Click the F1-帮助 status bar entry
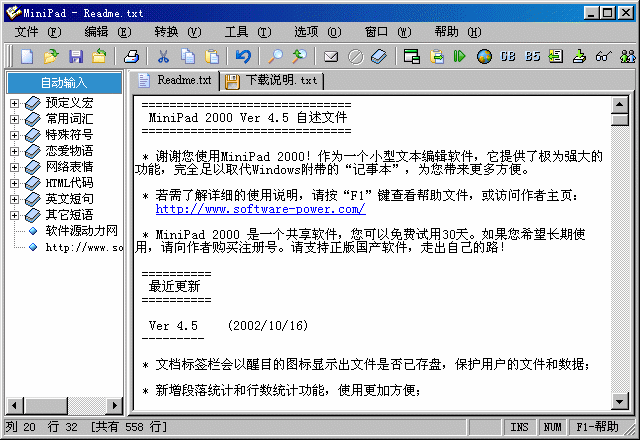The width and height of the screenshot is (640, 440). pos(597,427)
